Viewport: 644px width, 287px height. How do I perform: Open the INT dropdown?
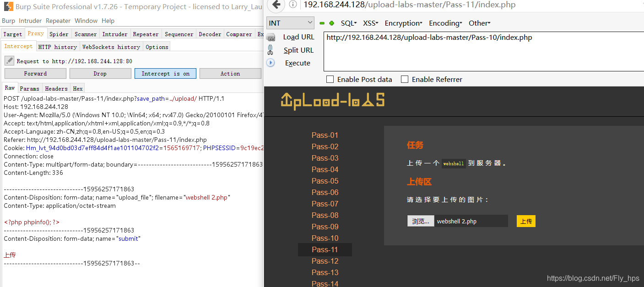(291, 23)
